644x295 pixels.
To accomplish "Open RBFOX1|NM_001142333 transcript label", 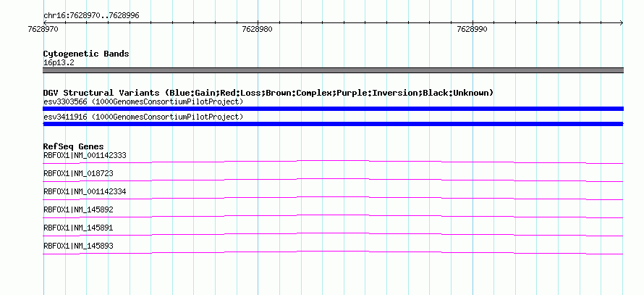I will 85,156.
